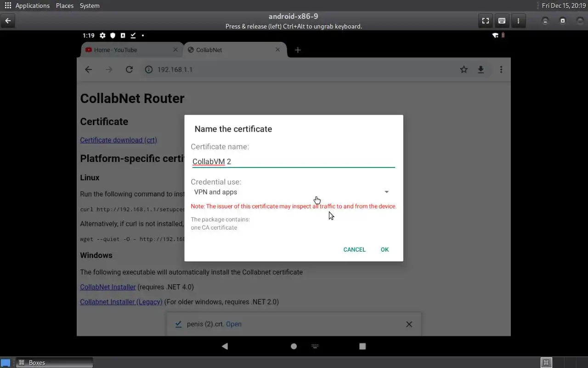
Task: Open the Boxes keyboard shortcuts button
Action: (502, 21)
